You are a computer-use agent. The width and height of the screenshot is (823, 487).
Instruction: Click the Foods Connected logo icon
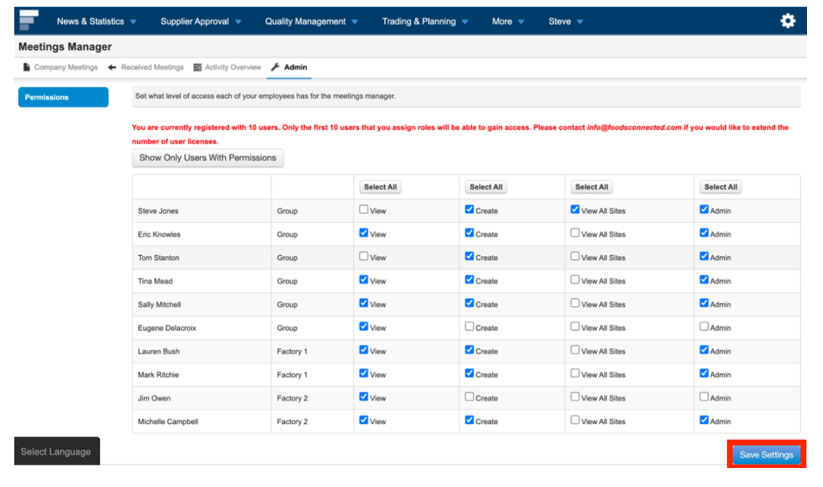point(28,20)
